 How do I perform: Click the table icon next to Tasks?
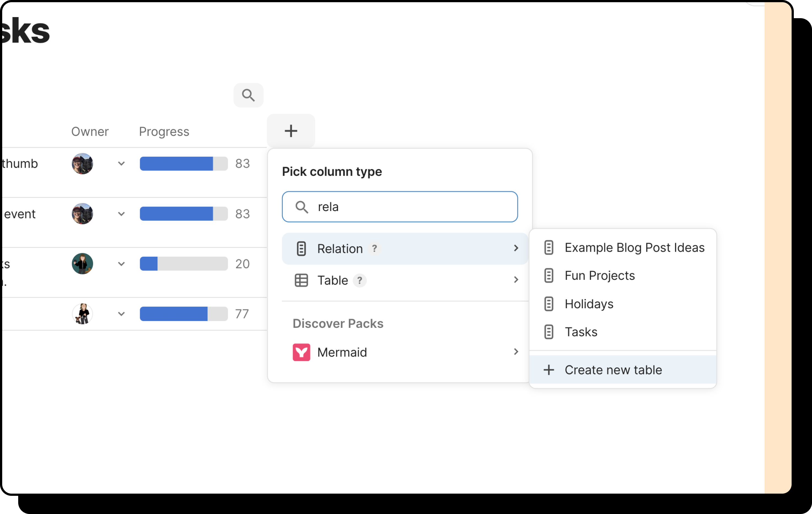(549, 331)
